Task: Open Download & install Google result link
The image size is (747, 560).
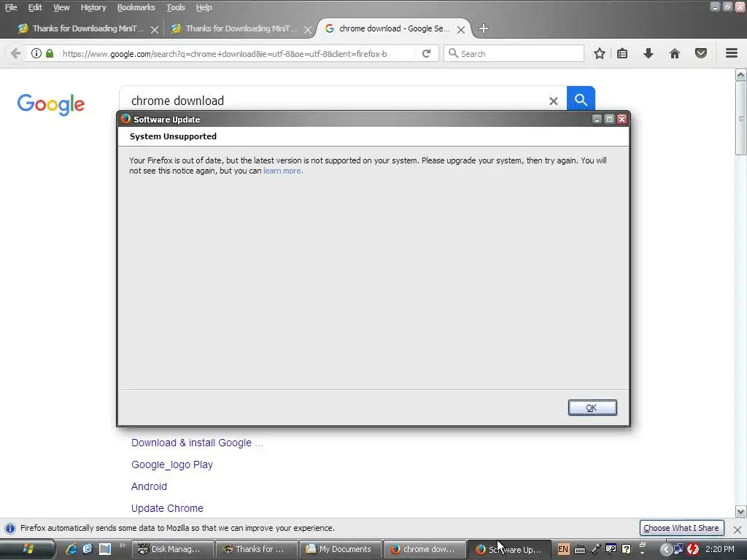Action: point(197,443)
